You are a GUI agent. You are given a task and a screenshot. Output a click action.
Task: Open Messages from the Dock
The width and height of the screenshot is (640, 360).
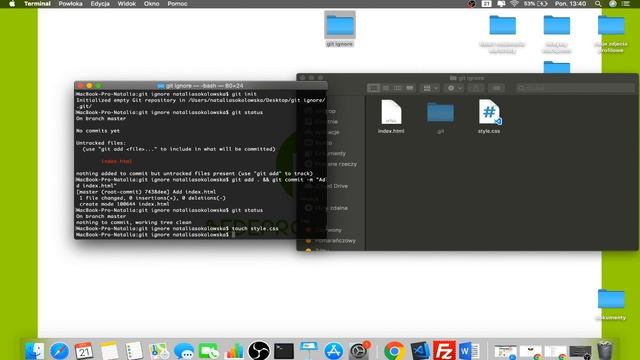[x=184, y=351]
